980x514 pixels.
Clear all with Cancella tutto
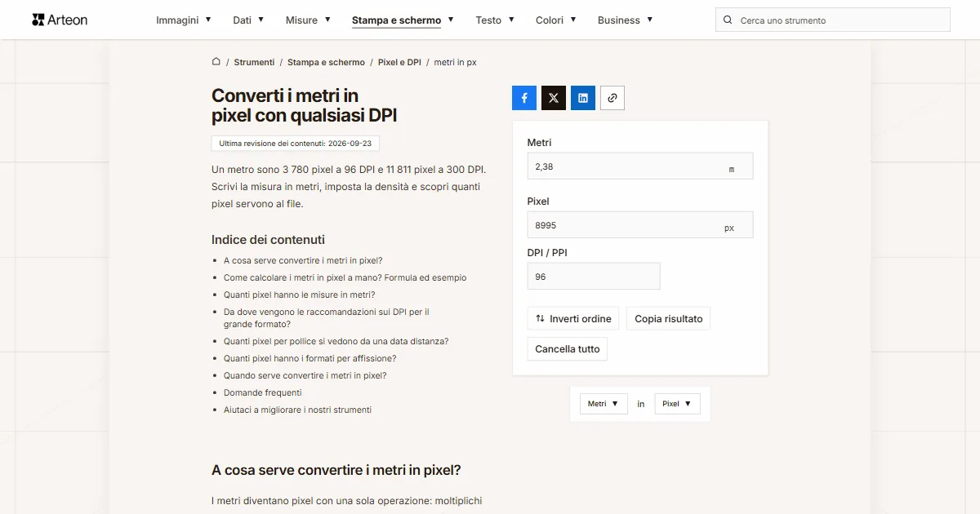(x=568, y=349)
